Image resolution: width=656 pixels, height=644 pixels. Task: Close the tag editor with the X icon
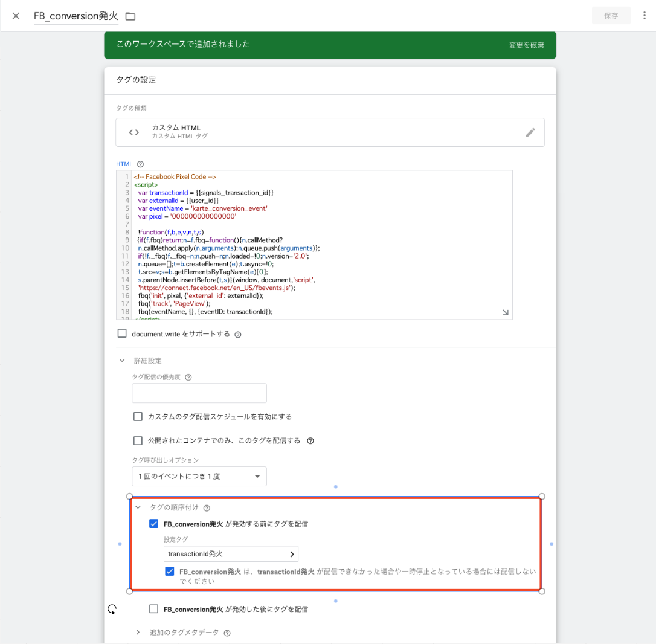click(16, 16)
